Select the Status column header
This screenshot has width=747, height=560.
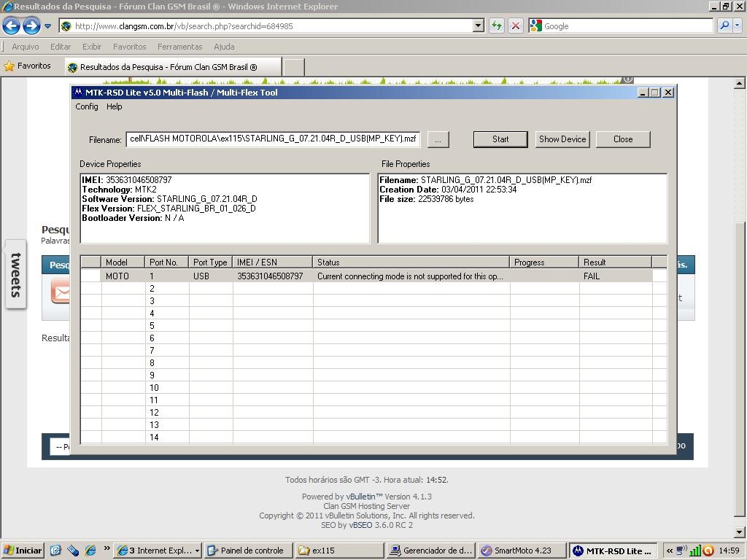tap(411, 262)
